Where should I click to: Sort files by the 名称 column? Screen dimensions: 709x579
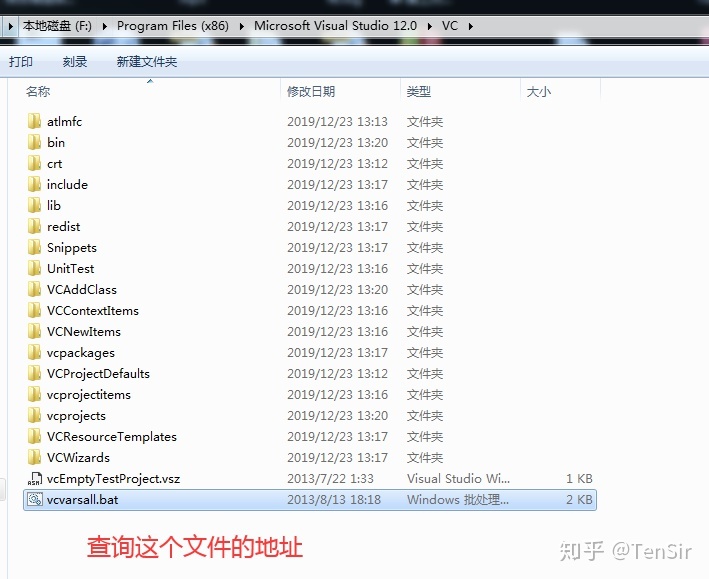click(38, 91)
